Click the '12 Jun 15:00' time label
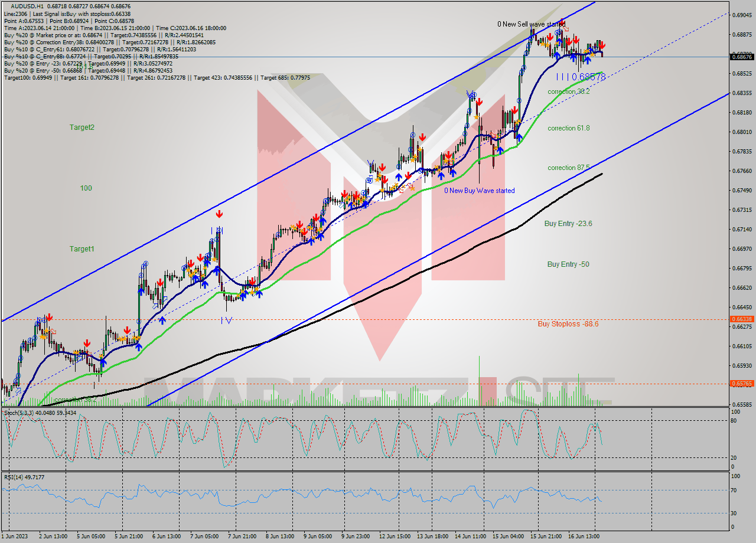Image resolution: width=756 pixels, height=543 pixels. (395, 536)
